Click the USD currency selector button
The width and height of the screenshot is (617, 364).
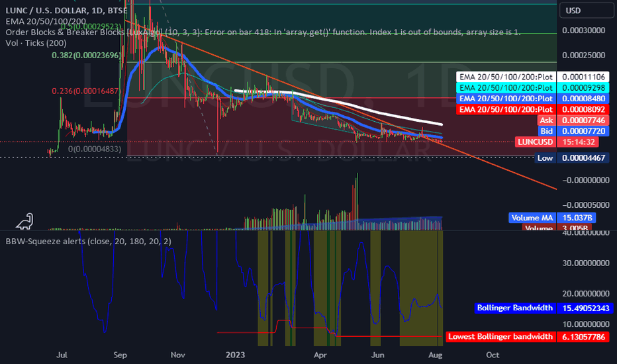(x=586, y=11)
